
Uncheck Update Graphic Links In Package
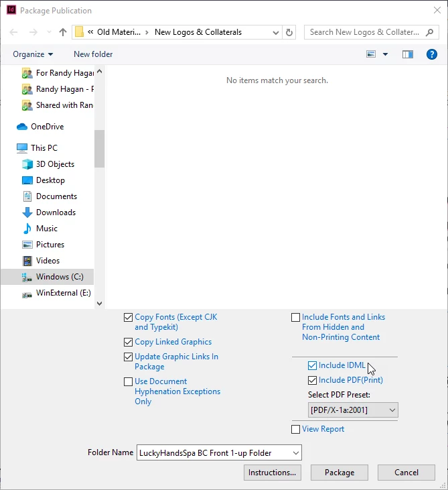128,357
